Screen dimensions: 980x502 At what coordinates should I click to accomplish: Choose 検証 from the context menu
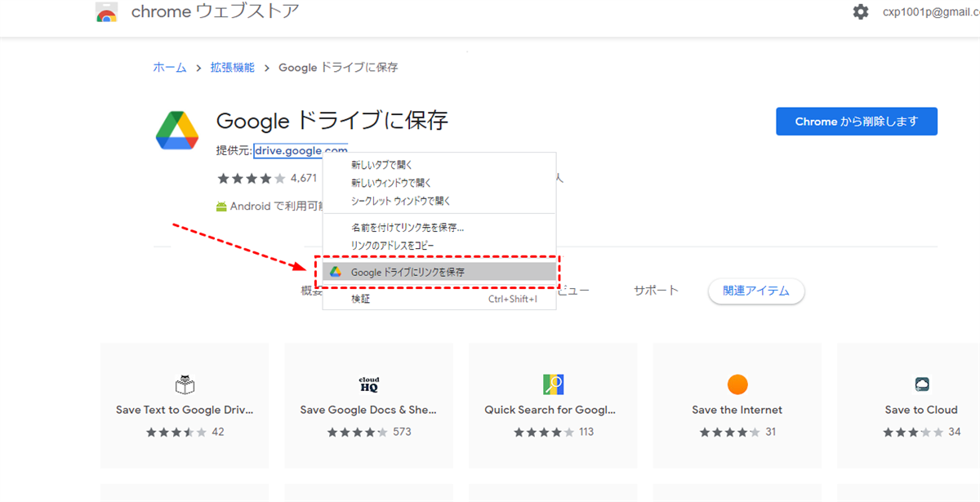pos(439,299)
